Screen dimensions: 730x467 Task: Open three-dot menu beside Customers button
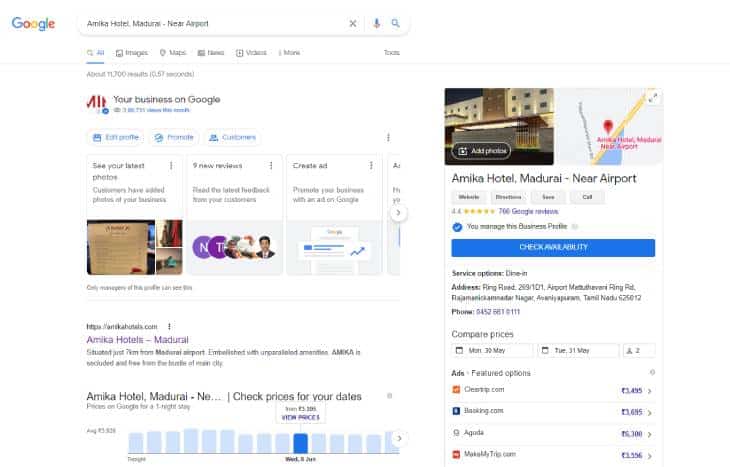(388, 137)
